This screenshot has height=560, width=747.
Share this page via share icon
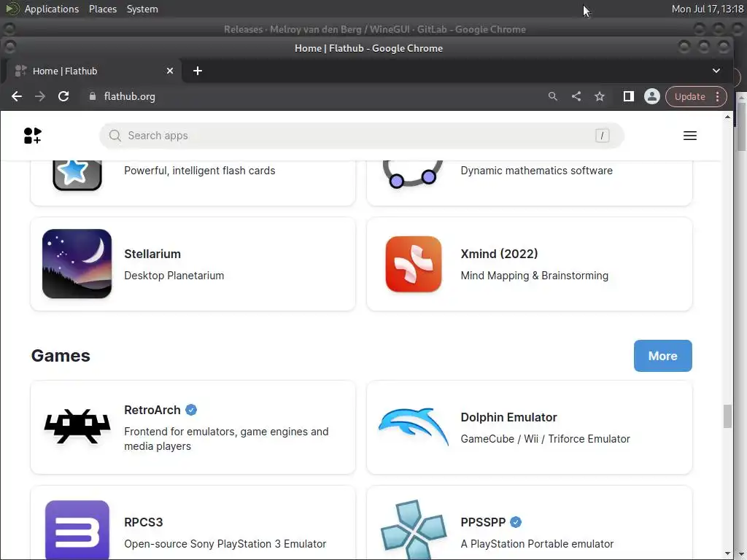576,97
